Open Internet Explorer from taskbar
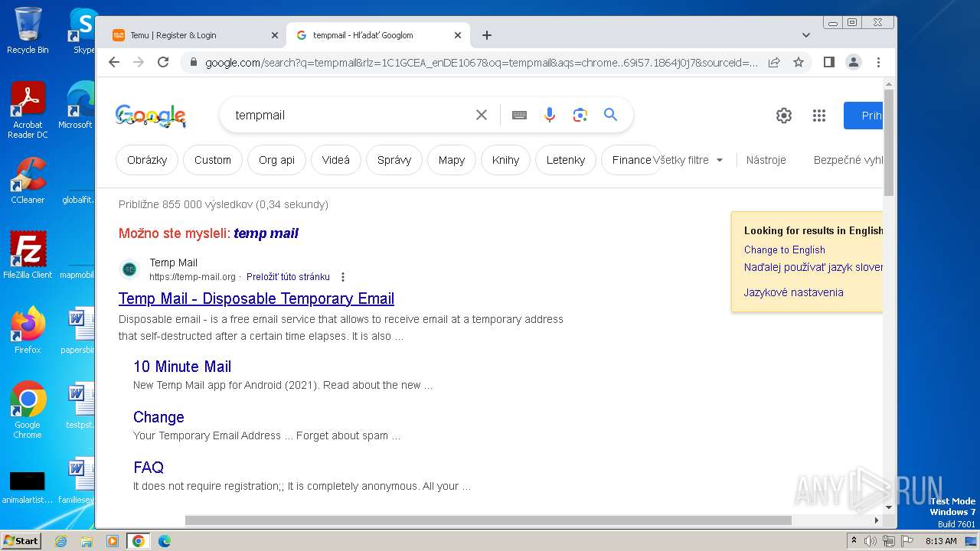Viewport: 980px width, 551px height. coord(60,541)
